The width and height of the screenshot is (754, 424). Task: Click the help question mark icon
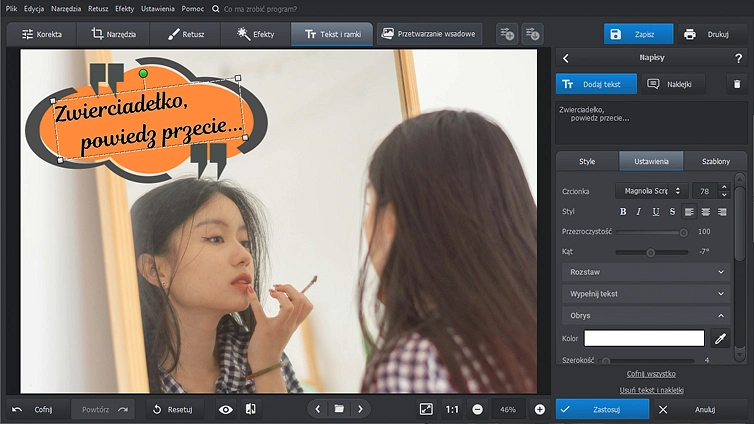(738, 59)
